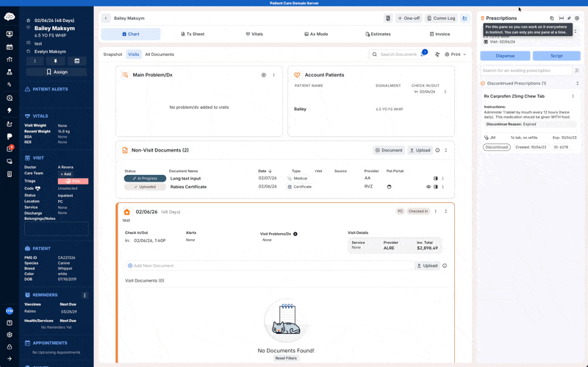The width and height of the screenshot is (588, 367).
Task: Click the lightning bolt sidebar icon
Action: [10, 110]
